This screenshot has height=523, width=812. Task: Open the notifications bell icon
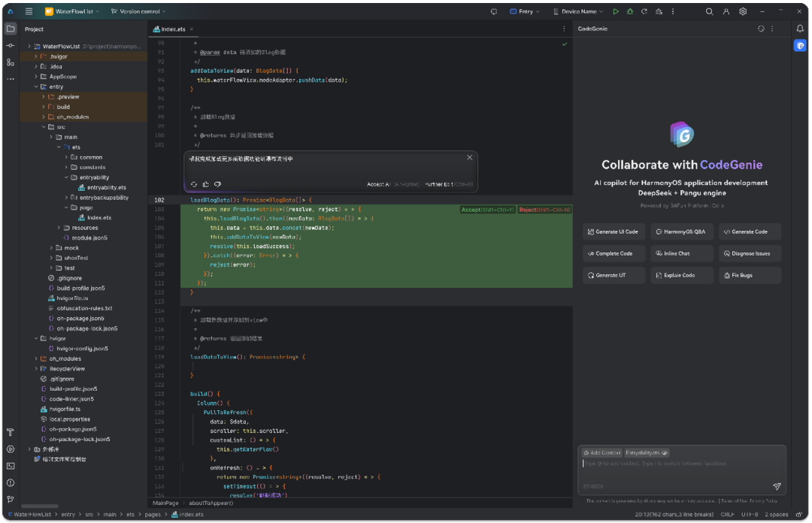point(799,29)
